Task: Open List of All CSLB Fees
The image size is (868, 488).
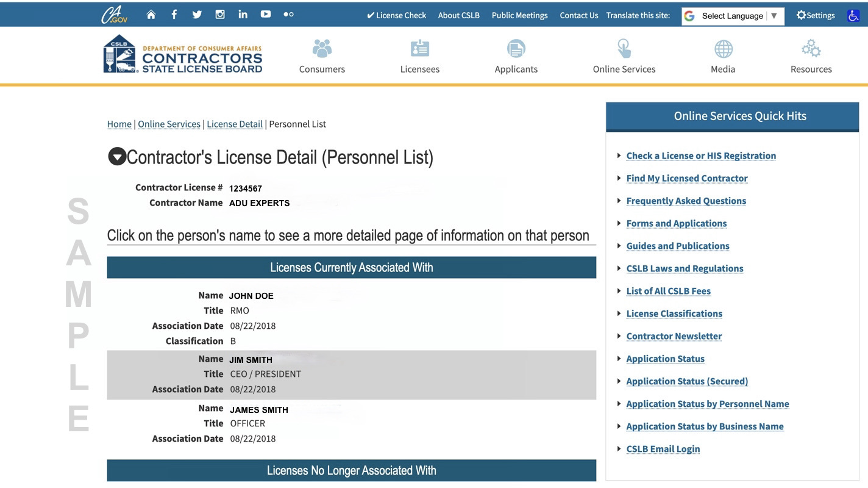Action: point(669,291)
